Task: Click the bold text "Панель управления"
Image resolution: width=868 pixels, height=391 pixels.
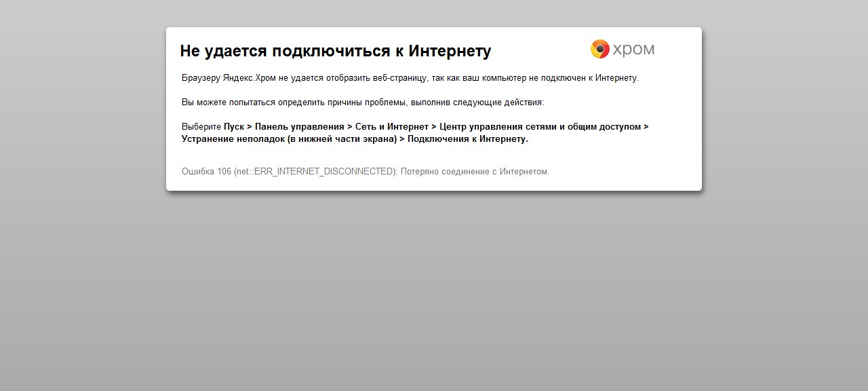Action: coord(300,127)
